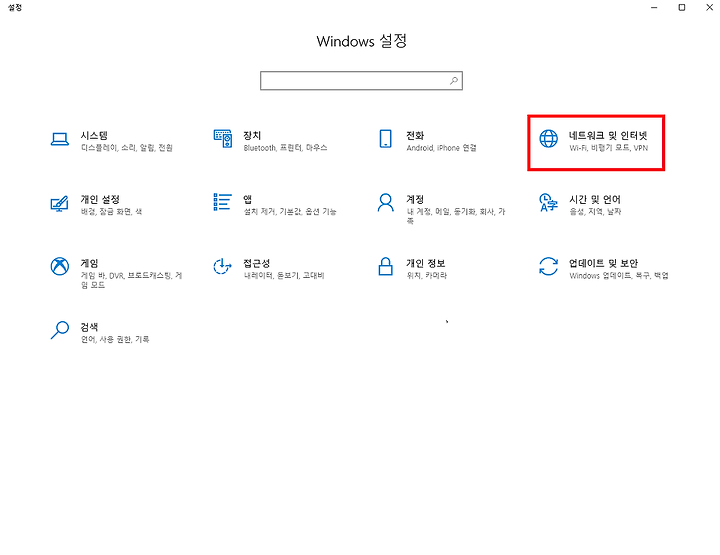Select the 장치 title text
720x555 pixels.
(252, 135)
